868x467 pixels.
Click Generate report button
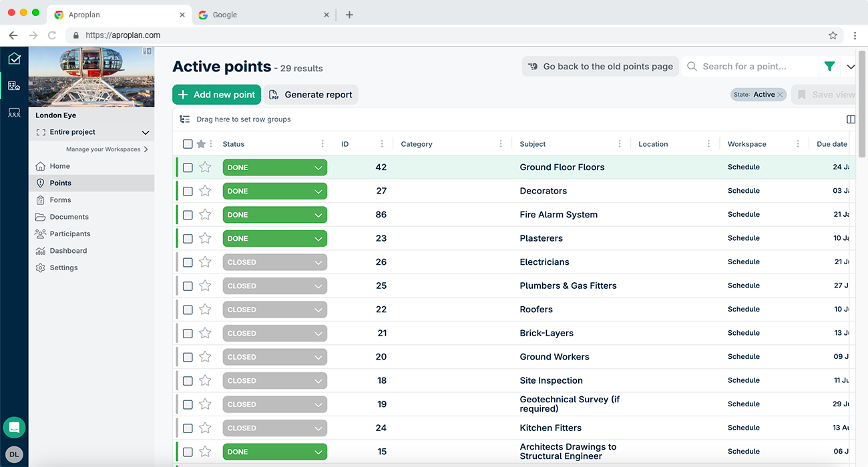[x=311, y=95]
